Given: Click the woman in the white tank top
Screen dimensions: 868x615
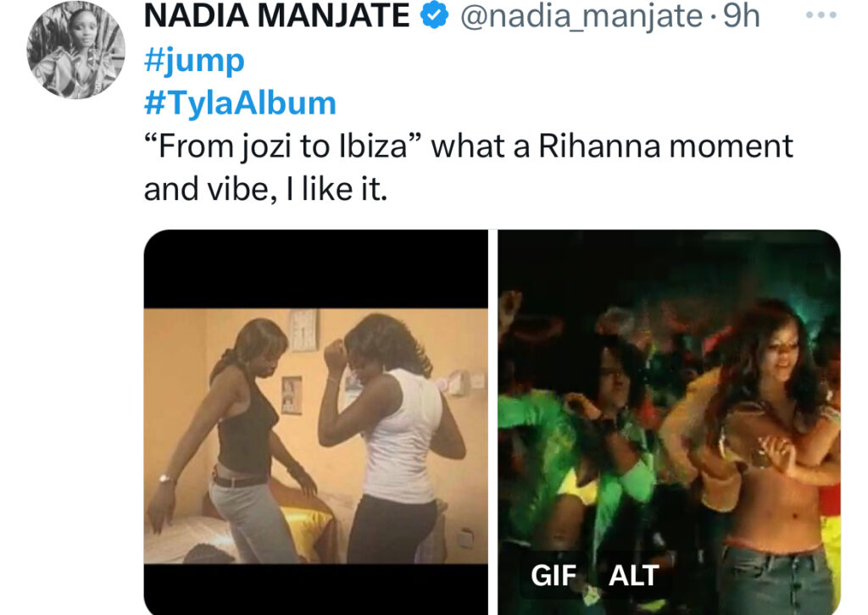Looking at the screenshot, I should (387, 437).
